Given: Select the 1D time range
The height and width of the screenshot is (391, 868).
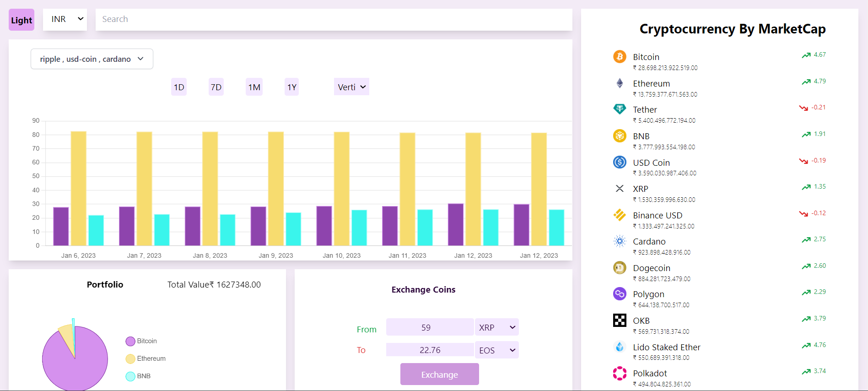Looking at the screenshot, I should click(x=179, y=87).
